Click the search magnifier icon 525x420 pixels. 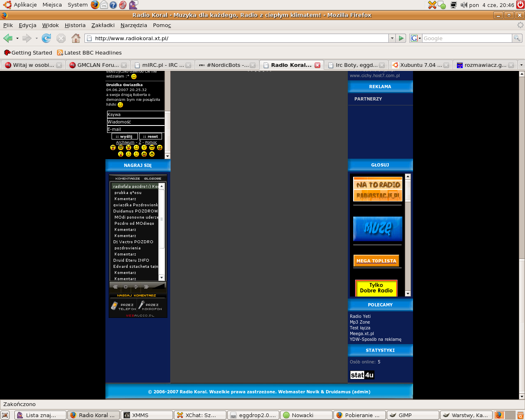pos(517,38)
